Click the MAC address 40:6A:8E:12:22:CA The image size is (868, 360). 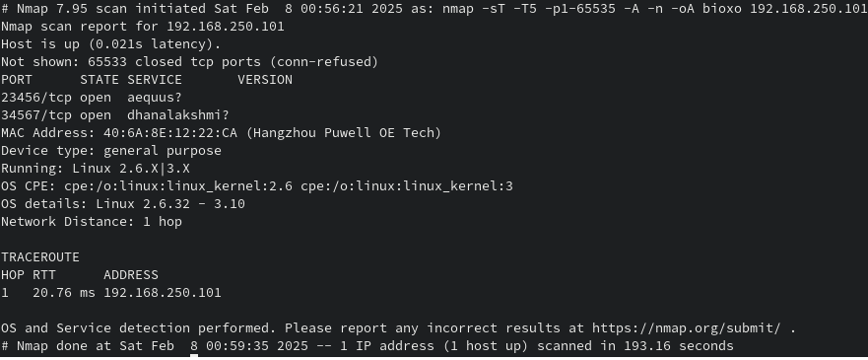click(x=170, y=133)
